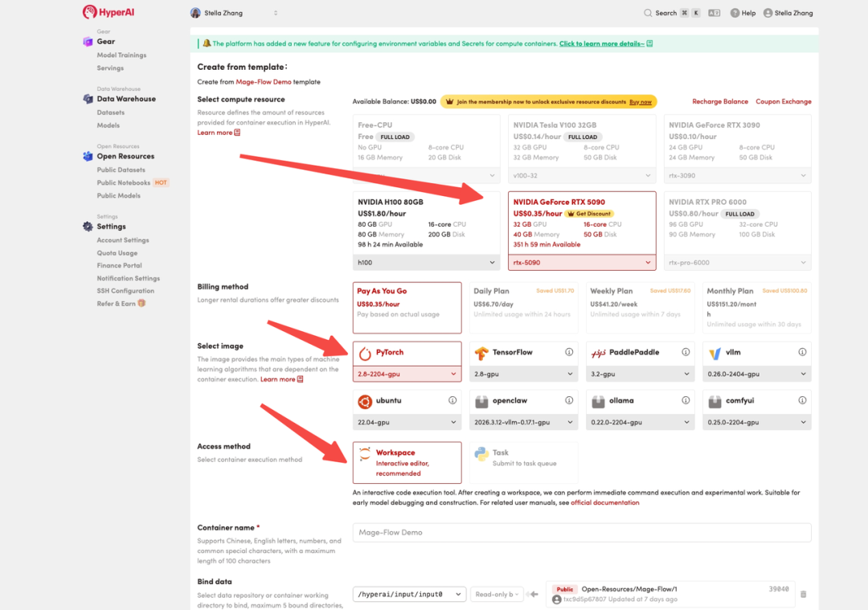Choose the Workspace access method
Image resolution: width=868 pixels, height=610 pixels.
click(407, 462)
